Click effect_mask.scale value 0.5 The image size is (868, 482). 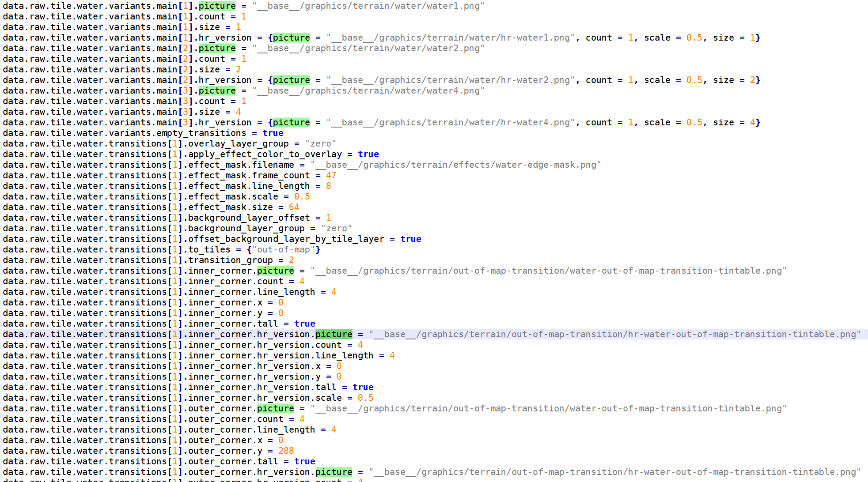click(302, 196)
